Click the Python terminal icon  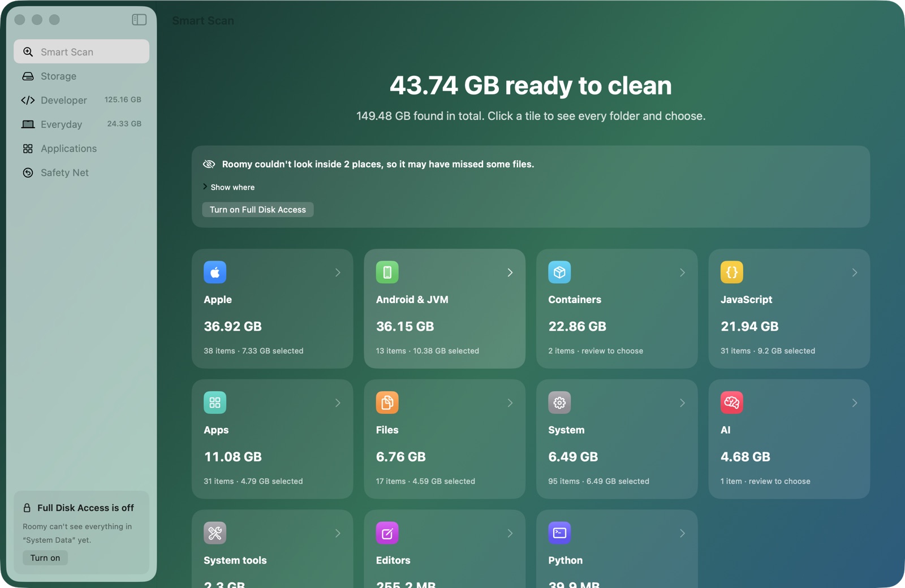pyautogui.click(x=559, y=533)
